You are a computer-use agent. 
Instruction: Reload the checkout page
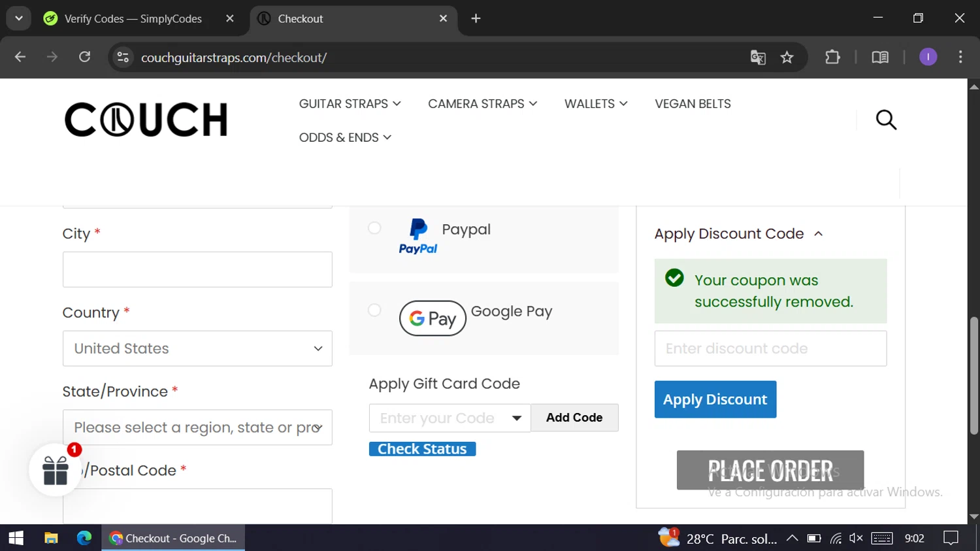(x=84, y=58)
